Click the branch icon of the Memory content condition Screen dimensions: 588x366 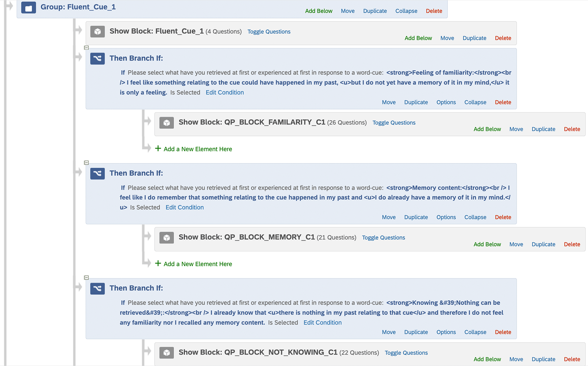(x=97, y=173)
